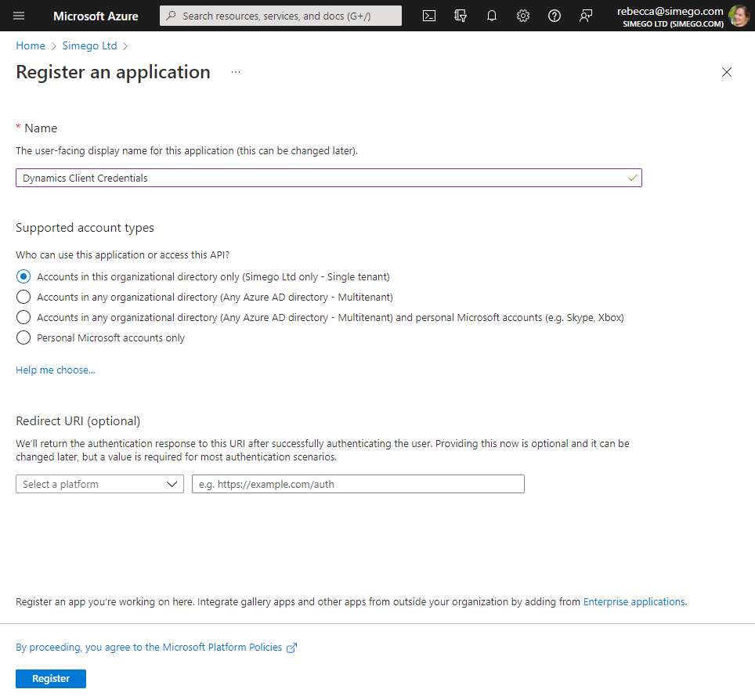The image size is (755, 700).
Task: Click the Supported account types heading
Action: coord(85,228)
